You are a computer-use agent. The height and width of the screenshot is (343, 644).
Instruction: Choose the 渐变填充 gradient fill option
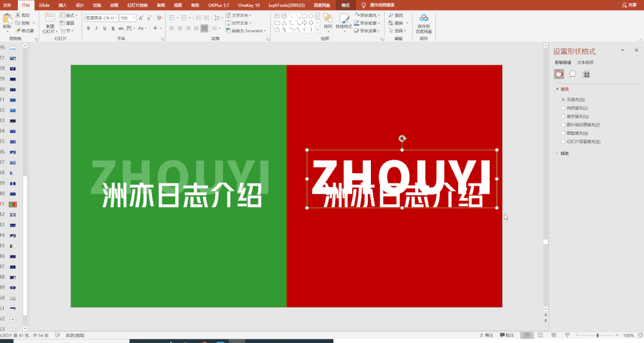(563, 116)
